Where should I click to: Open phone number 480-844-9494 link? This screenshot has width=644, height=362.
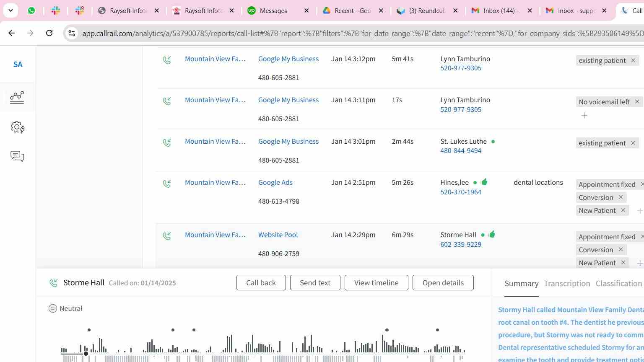point(461,150)
